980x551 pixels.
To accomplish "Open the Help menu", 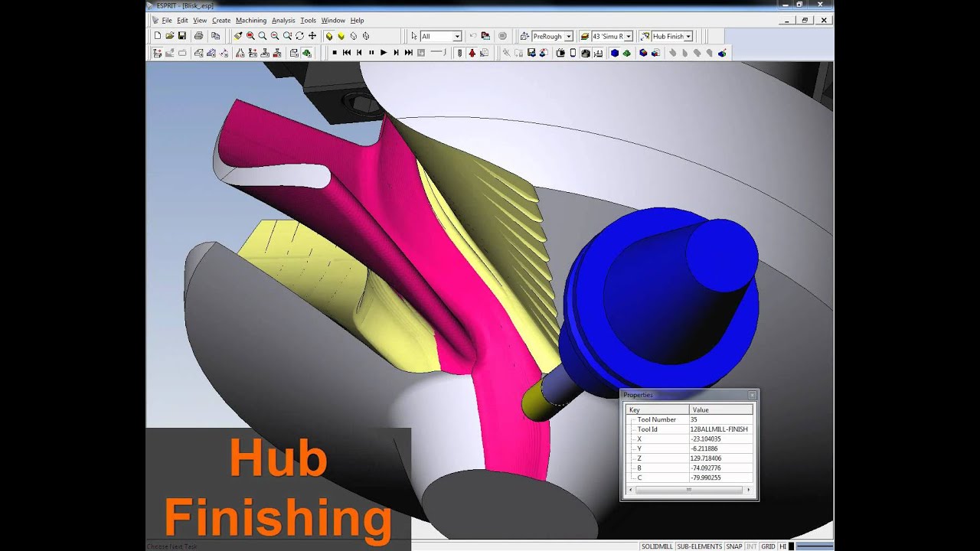I will point(357,21).
